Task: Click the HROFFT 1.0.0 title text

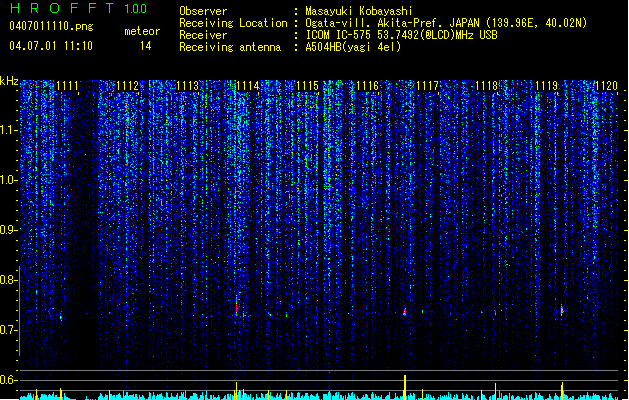Action: click(x=78, y=8)
